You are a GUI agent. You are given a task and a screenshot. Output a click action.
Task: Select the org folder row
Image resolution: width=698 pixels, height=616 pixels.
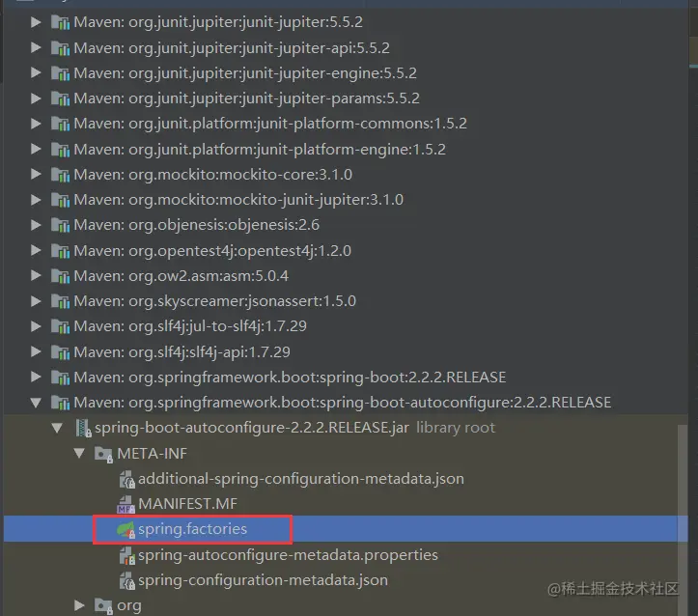(346, 605)
